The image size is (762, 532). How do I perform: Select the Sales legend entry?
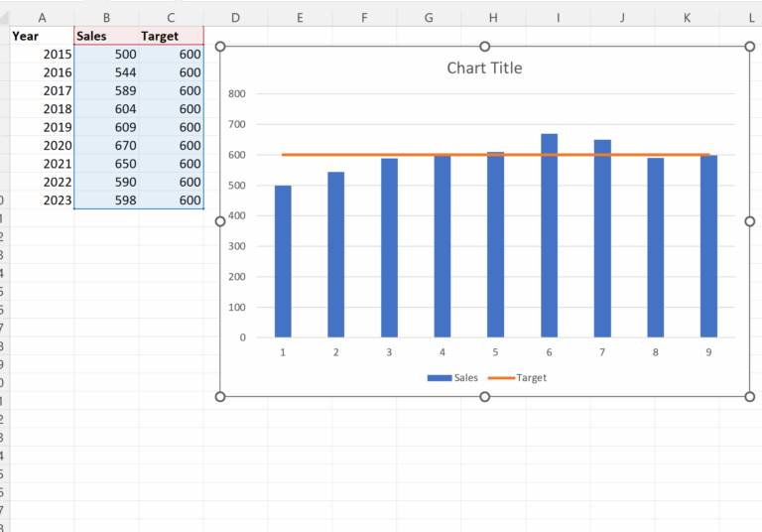pyautogui.click(x=452, y=378)
